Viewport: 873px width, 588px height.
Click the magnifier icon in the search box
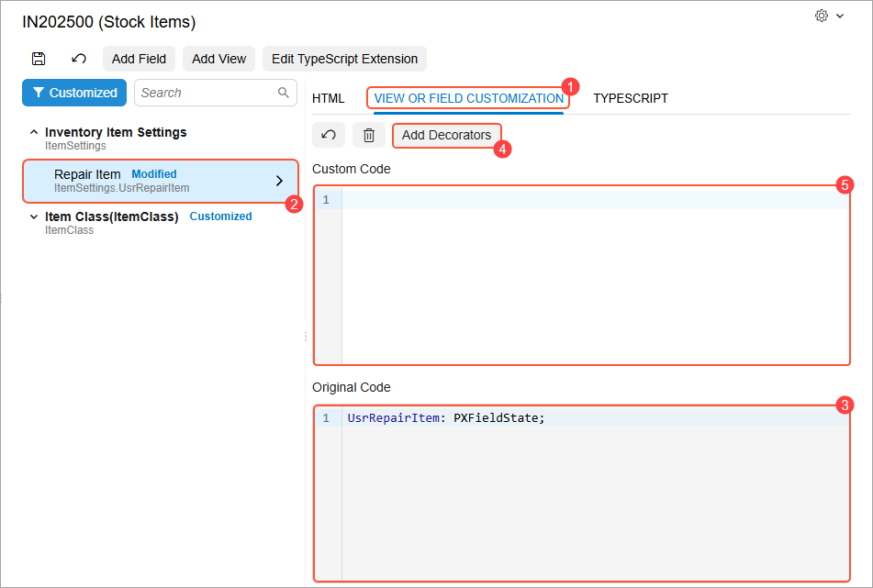(x=284, y=93)
